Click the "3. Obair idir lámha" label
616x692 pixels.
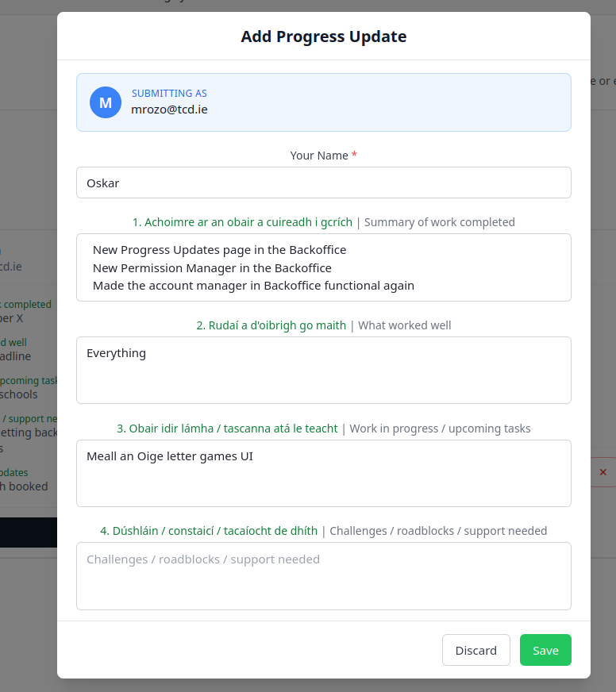click(227, 429)
